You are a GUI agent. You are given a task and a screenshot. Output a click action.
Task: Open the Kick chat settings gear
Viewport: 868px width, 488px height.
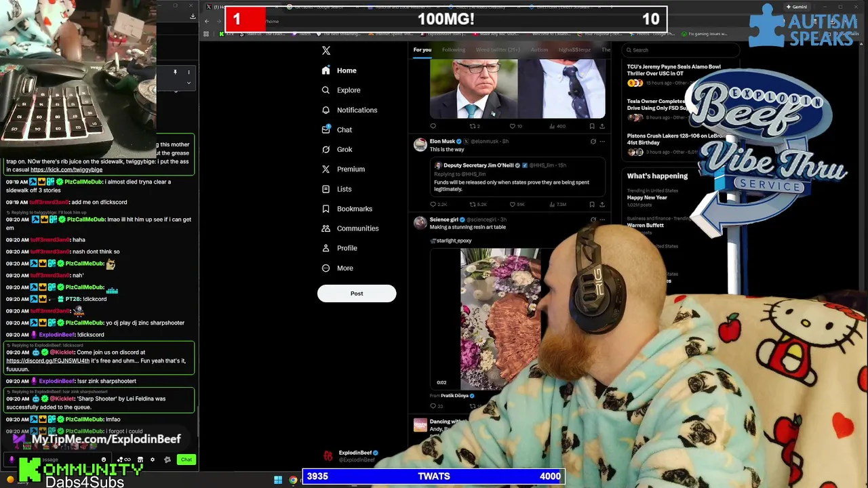pos(152,460)
